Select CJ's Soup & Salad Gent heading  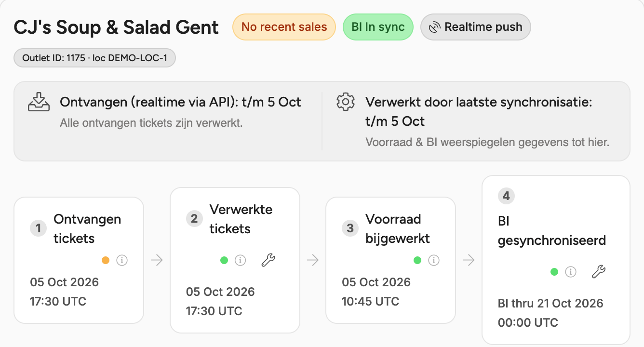(116, 27)
